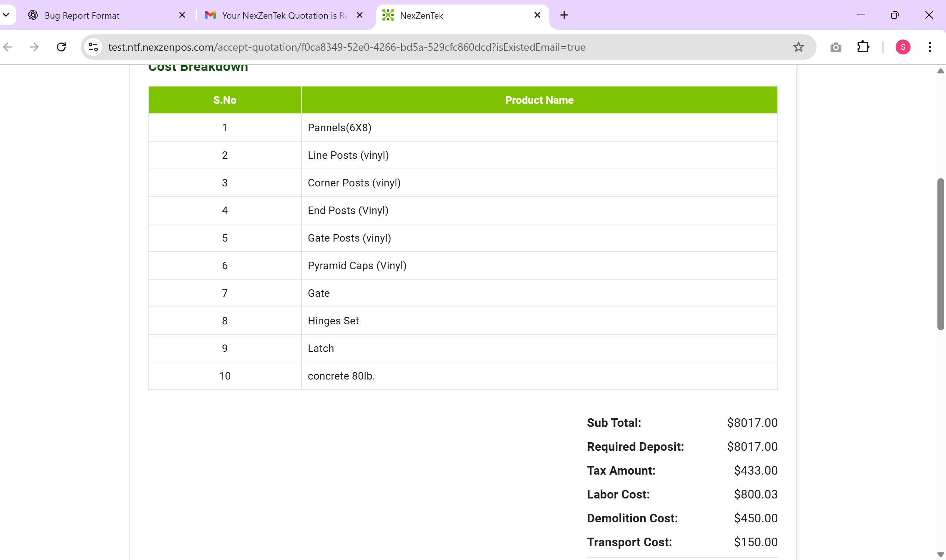Image resolution: width=946 pixels, height=560 pixels.
Task: Click the Product Name column header
Action: pos(539,100)
